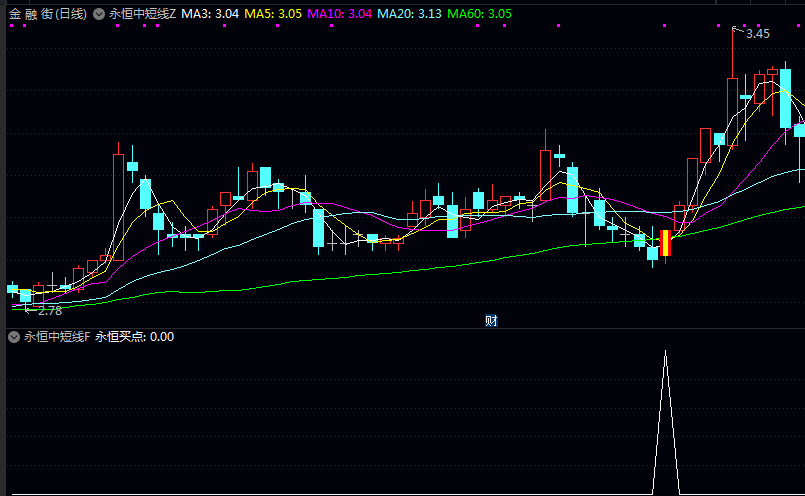Select the 金融街(日线) stock title
Screen dimensions: 805x496
(x=48, y=14)
